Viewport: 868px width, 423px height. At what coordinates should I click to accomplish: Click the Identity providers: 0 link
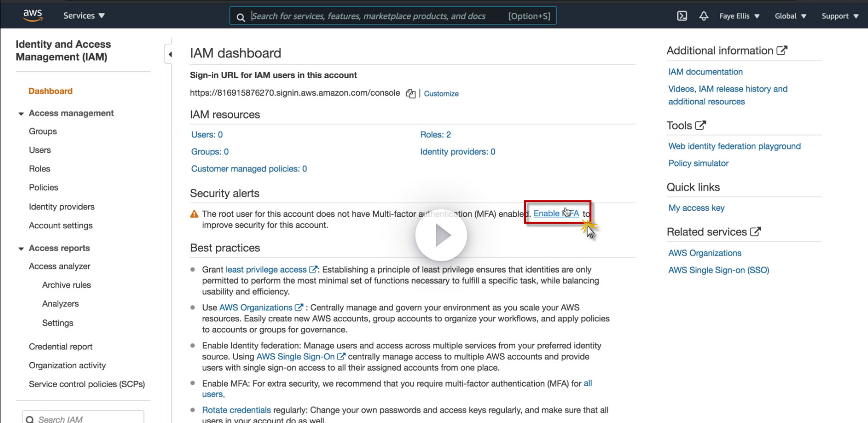pos(458,152)
